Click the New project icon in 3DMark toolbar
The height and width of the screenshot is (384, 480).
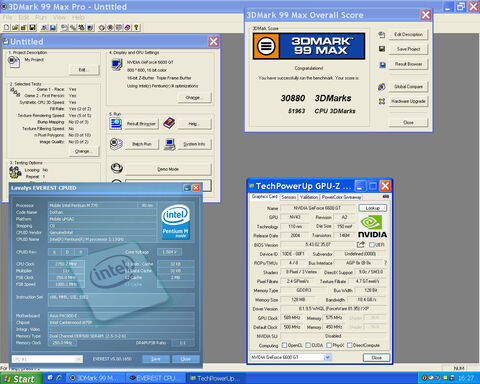click(6, 27)
